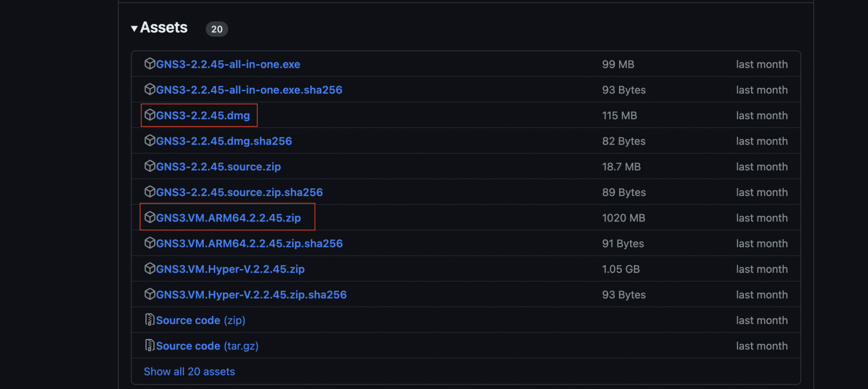The height and width of the screenshot is (389, 868).
Task: Click the archive icon next to Source code (tar.gz)
Action: pos(150,345)
